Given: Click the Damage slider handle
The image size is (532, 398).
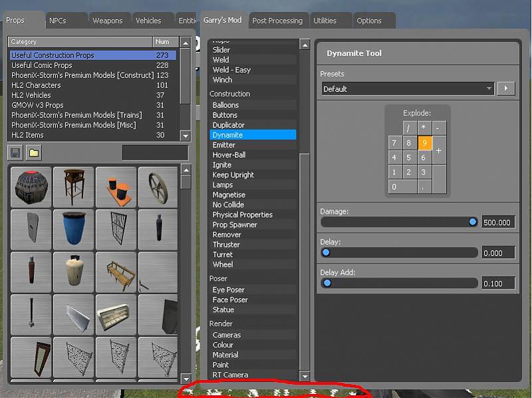Looking at the screenshot, I should click(473, 222).
